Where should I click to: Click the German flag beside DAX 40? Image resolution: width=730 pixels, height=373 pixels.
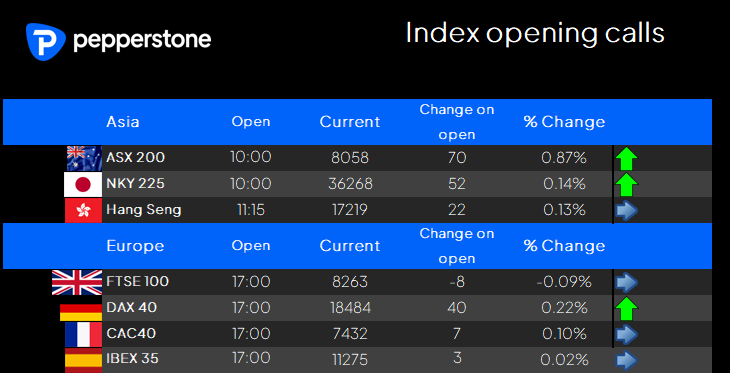(81, 312)
